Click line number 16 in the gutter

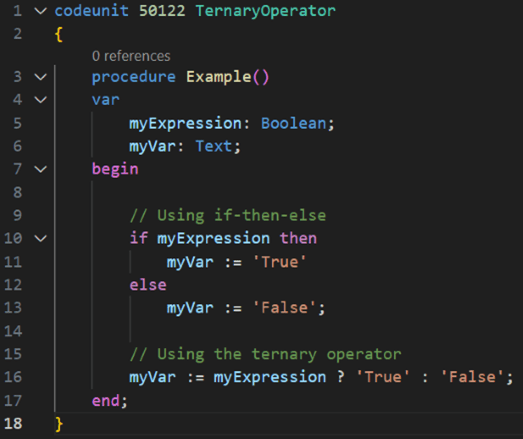click(x=13, y=377)
